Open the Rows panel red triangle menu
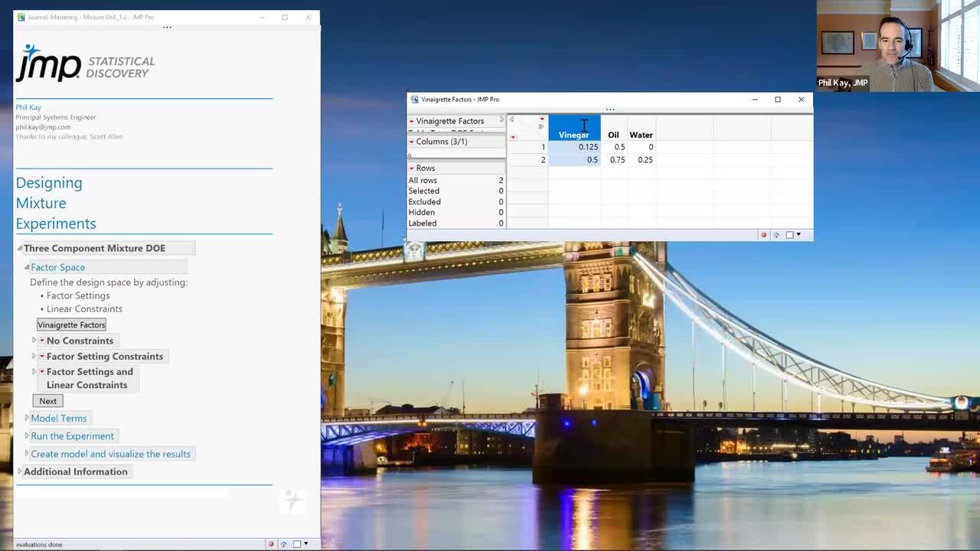The width and height of the screenshot is (980, 551). (411, 168)
